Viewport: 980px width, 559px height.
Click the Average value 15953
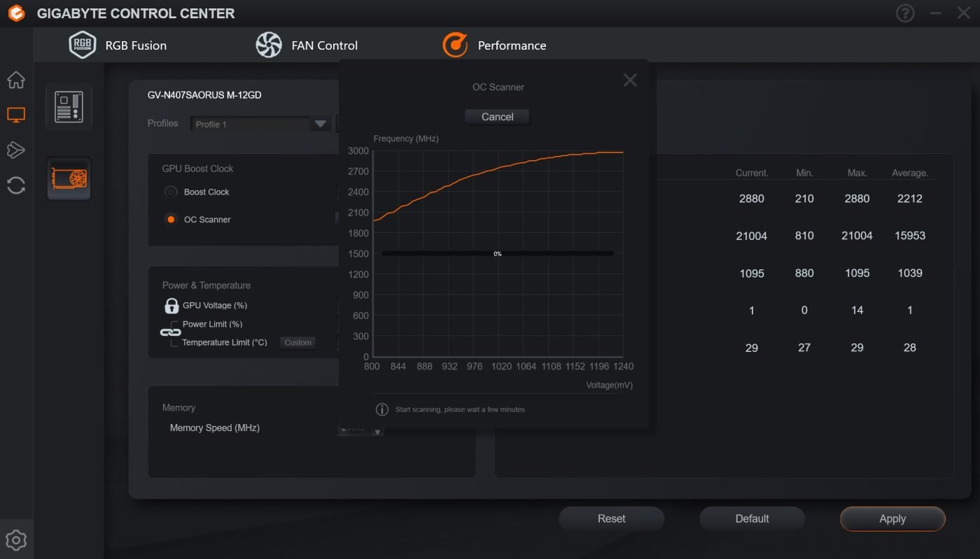pyautogui.click(x=910, y=236)
